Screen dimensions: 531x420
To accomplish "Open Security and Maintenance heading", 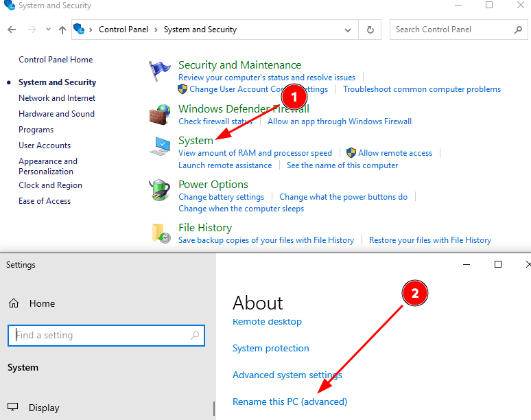I will pos(239,65).
